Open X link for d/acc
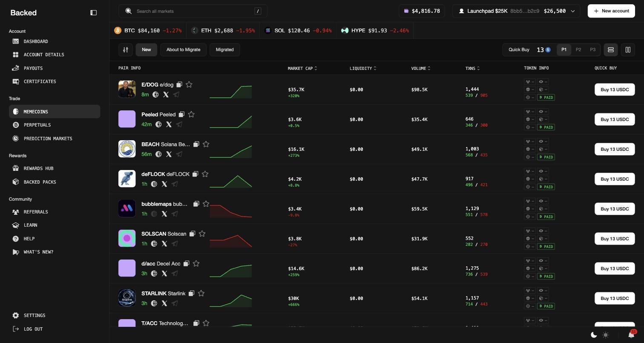The width and height of the screenshot is (644, 343). point(164,274)
